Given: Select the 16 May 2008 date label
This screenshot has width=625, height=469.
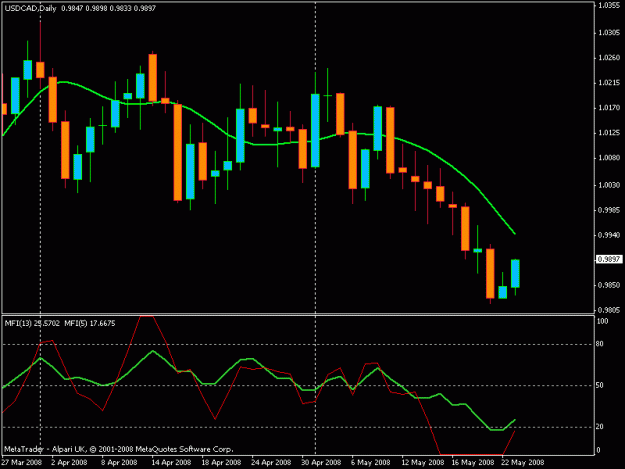Looking at the screenshot, I should coord(473,463).
